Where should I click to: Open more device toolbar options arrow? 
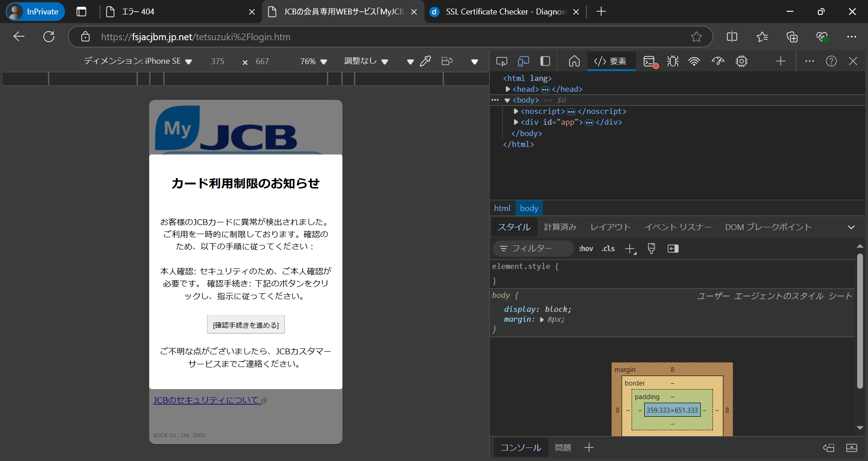(x=475, y=62)
